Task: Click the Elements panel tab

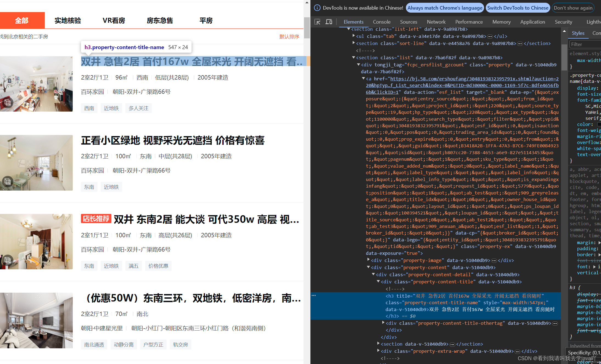Action: [353, 22]
